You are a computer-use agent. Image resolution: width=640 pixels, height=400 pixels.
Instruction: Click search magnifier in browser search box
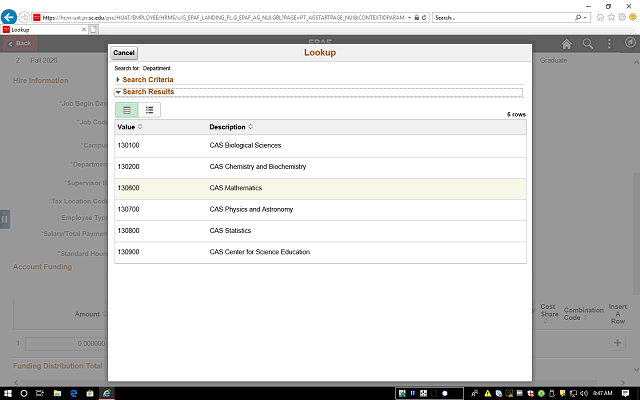click(578, 18)
